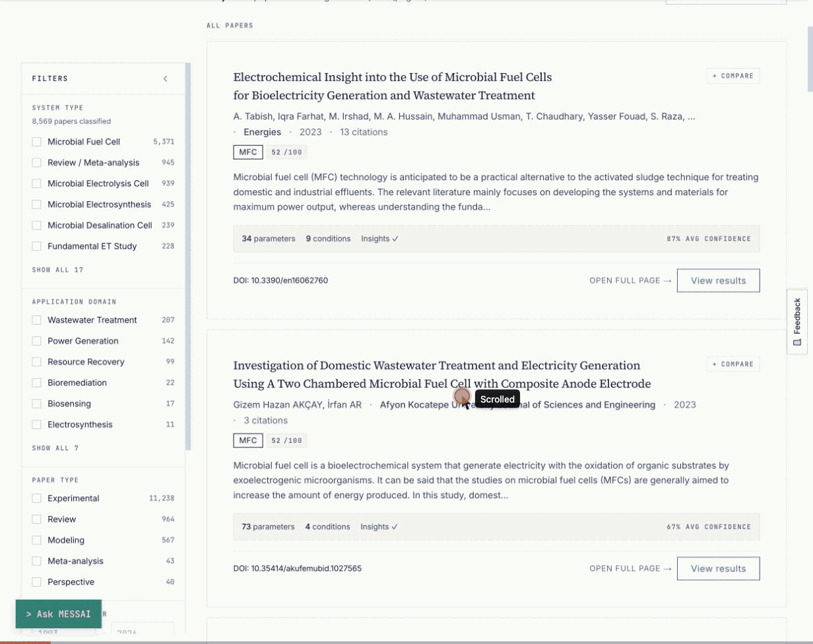Click the 87% AVG CONFIDENCE label
This screenshot has width=813, height=644.
pos(709,239)
